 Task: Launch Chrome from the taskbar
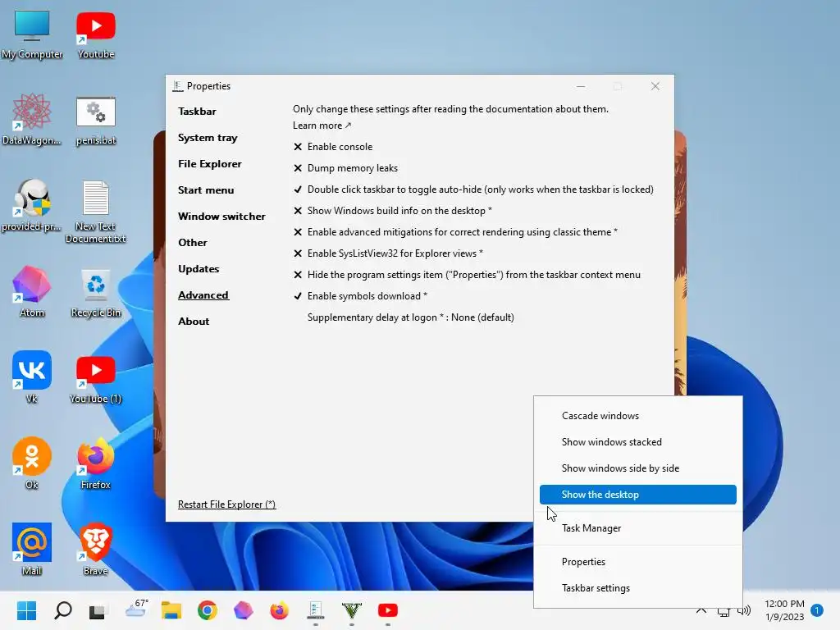point(208,610)
